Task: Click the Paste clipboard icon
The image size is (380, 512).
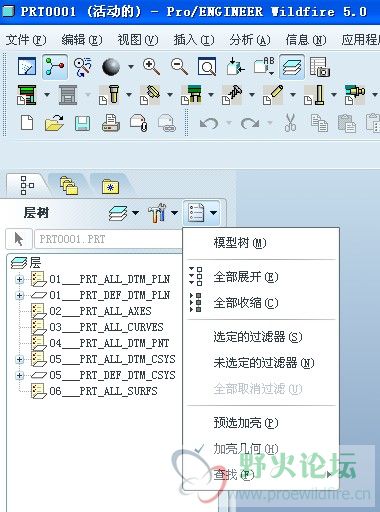Action: (347, 123)
